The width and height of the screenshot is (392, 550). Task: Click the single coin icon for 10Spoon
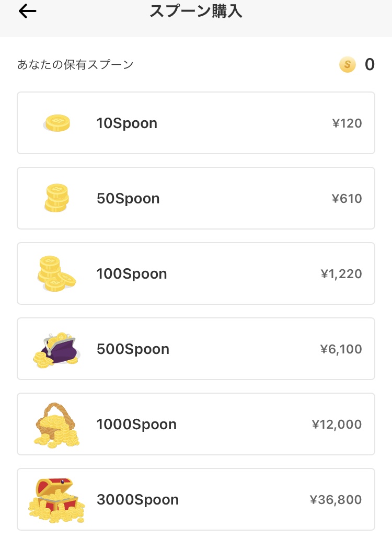click(x=57, y=123)
